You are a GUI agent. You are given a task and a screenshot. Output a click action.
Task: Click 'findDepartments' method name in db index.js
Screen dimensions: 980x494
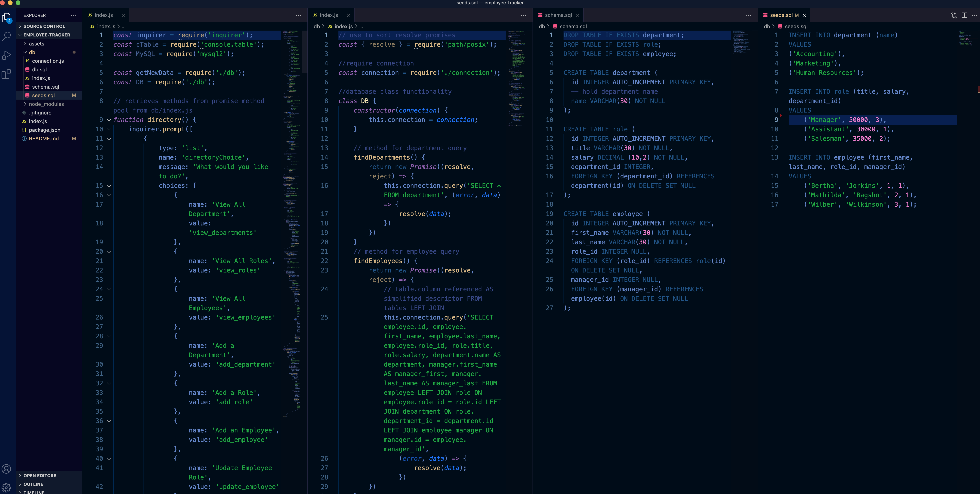click(382, 157)
